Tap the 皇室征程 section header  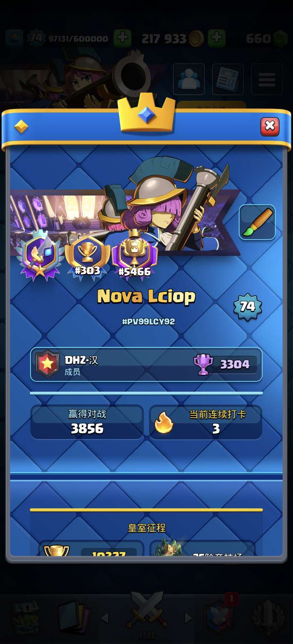[146, 528]
